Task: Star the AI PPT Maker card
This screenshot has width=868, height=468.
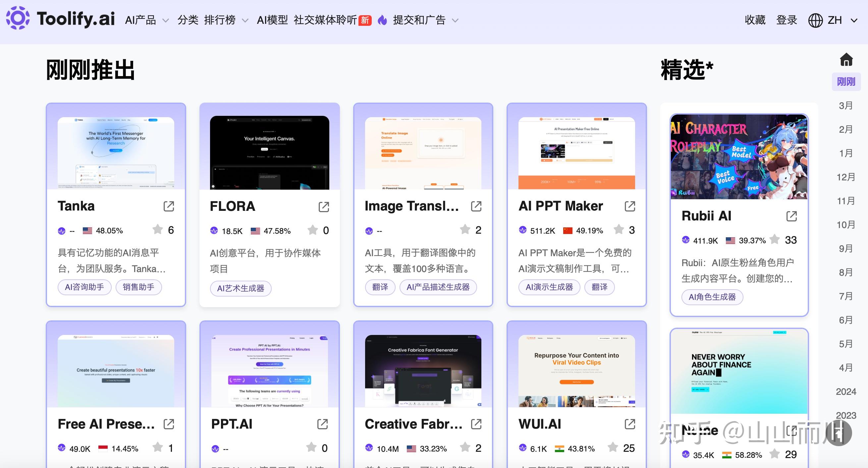Action: tap(619, 230)
